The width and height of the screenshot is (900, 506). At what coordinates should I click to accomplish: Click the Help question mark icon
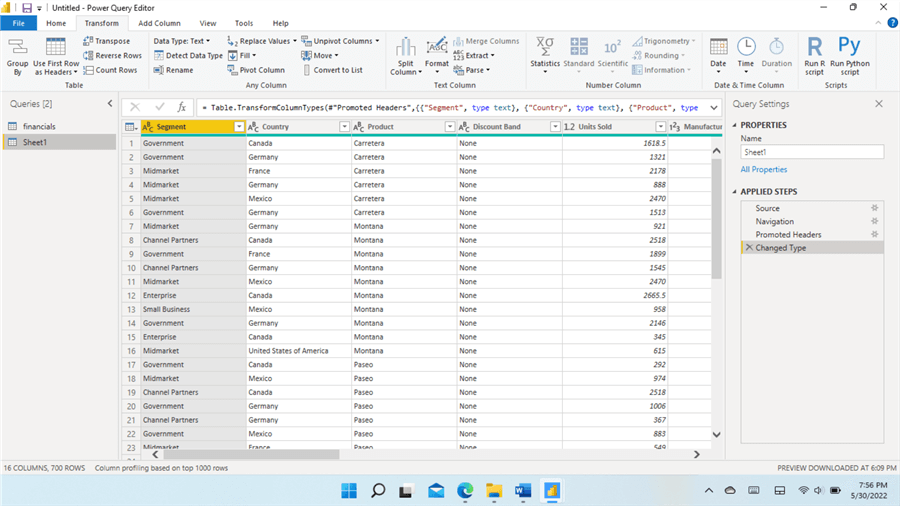click(893, 23)
